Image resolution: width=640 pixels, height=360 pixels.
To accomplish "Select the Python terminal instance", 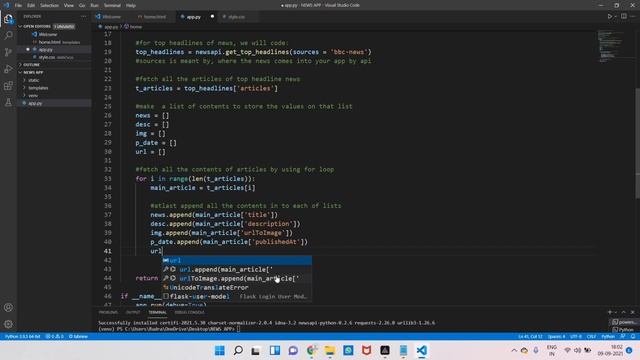I will pyautogui.click(x=624, y=329).
